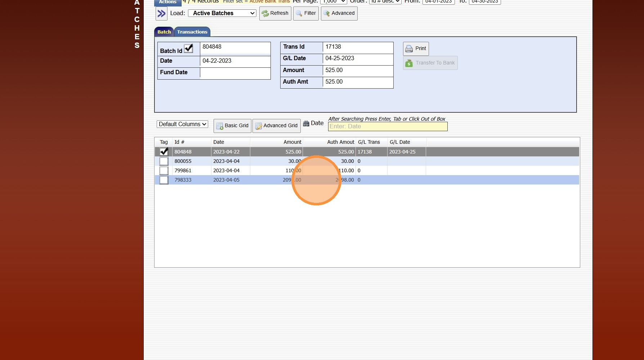Click the G/L Date field showing 04-25-2023
The image size is (644, 360).
click(358, 59)
